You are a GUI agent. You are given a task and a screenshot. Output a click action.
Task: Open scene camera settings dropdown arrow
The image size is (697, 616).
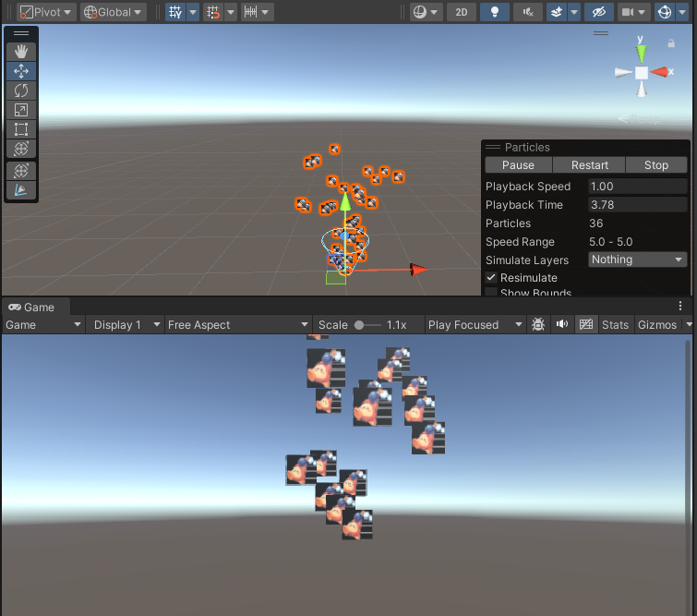[x=643, y=12]
